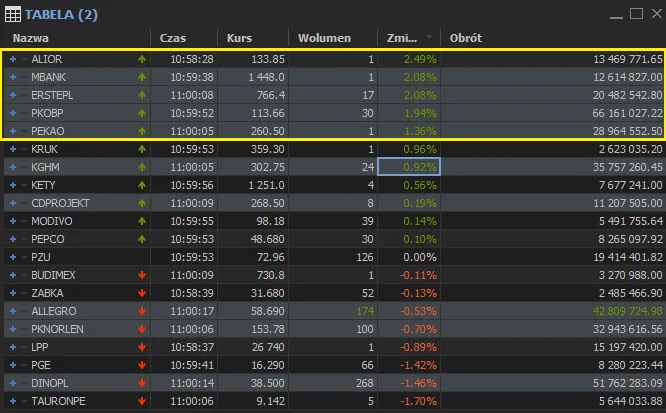Click the green up arrow for CDPROJEKT
This screenshot has height=413, width=666.
click(142, 203)
